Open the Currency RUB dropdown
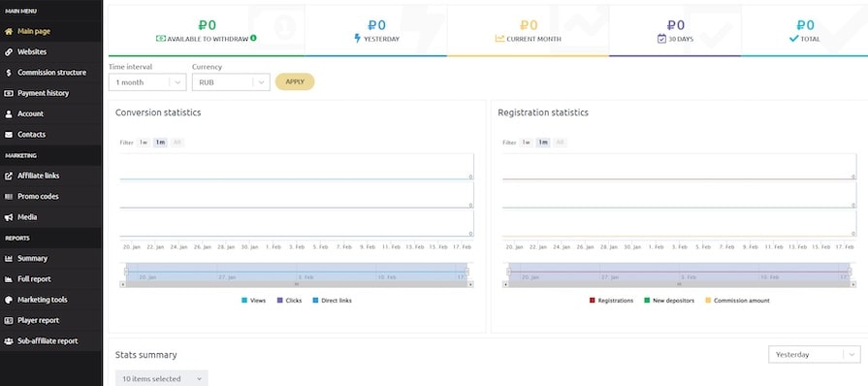The height and width of the screenshot is (386, 868). point(231,82)
